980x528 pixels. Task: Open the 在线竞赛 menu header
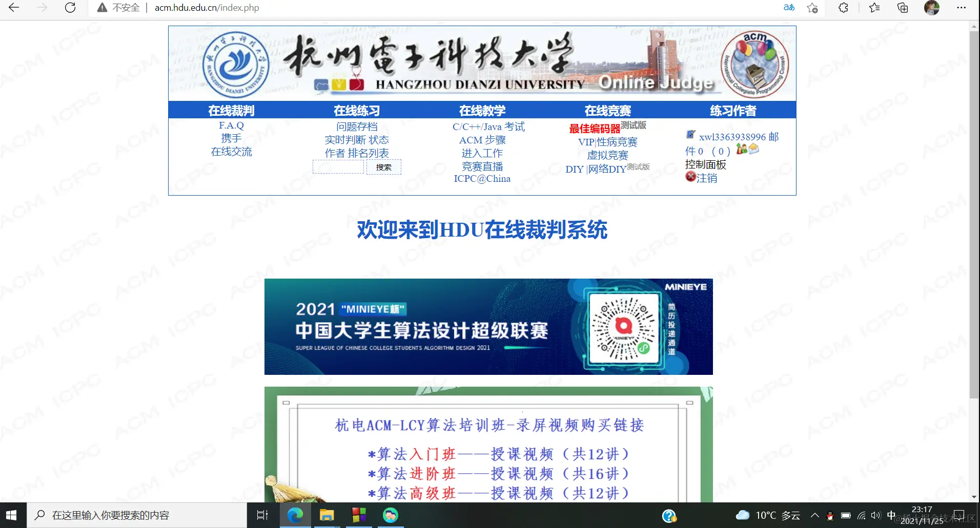[608, 110]
